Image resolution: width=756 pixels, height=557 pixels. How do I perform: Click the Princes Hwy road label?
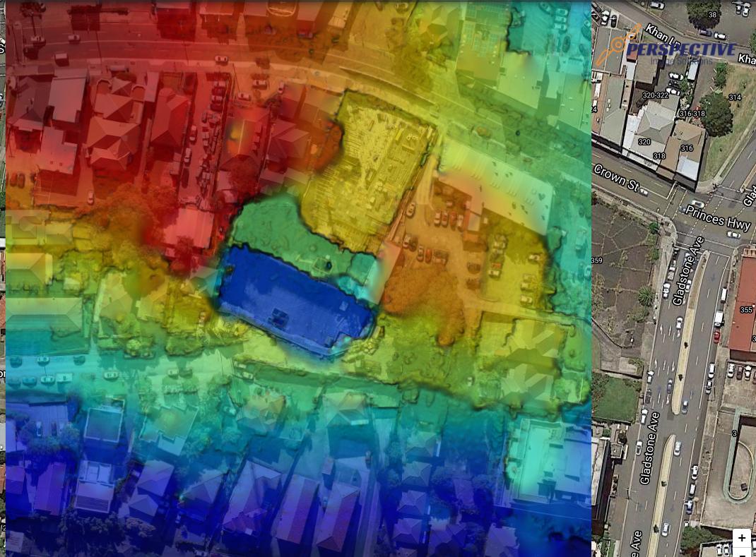click(x=717, y=218)
